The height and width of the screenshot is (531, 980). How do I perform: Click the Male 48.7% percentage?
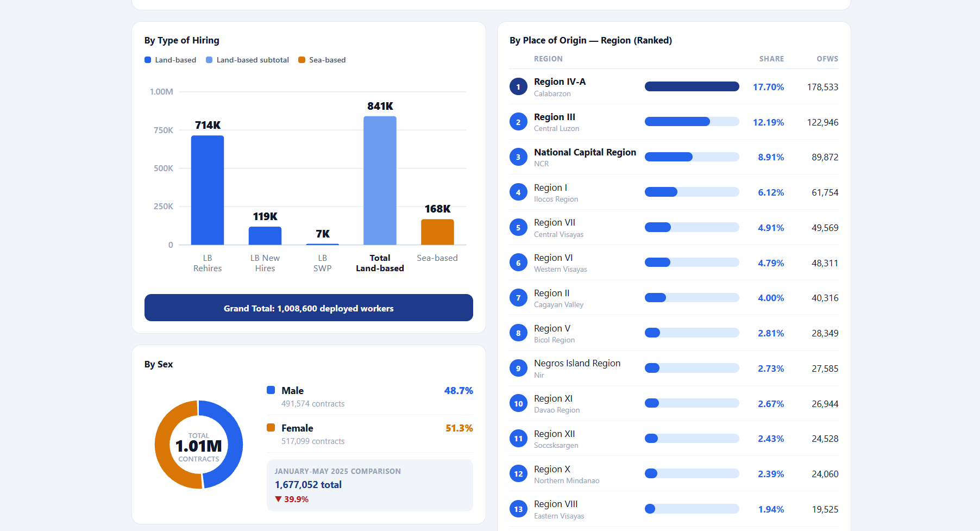pyautogui.click(x=458, y=391)
